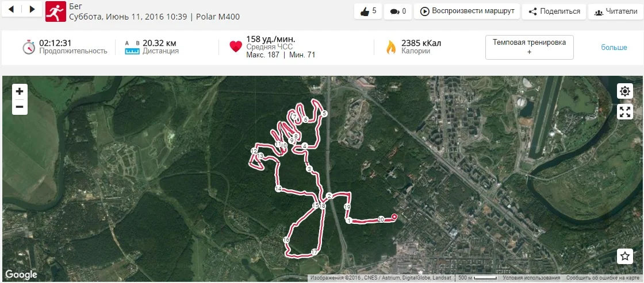The image size is (644, 283).
Task: Open map settings gear icon
Action: point(624,91)
